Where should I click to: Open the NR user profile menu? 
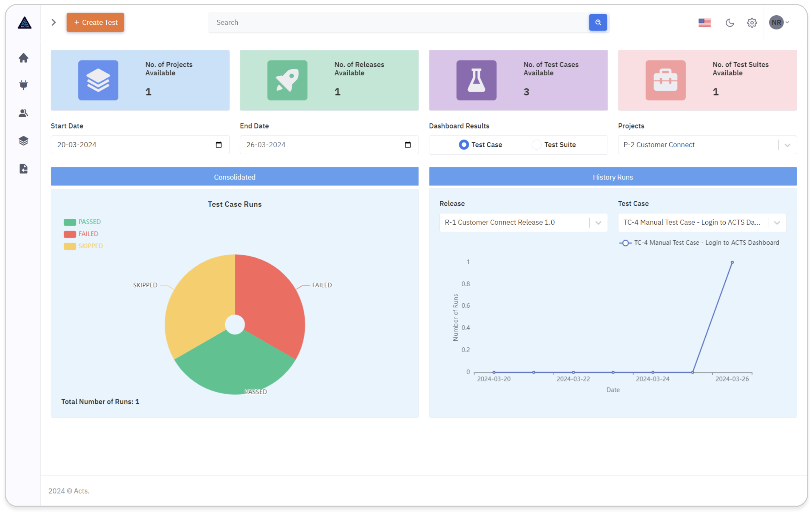pos(779,22)
